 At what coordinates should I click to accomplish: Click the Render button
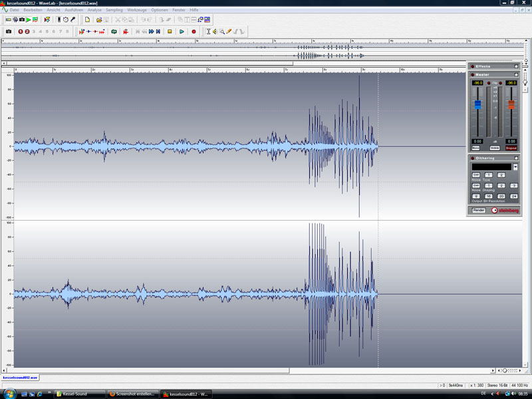pos(478,210)
